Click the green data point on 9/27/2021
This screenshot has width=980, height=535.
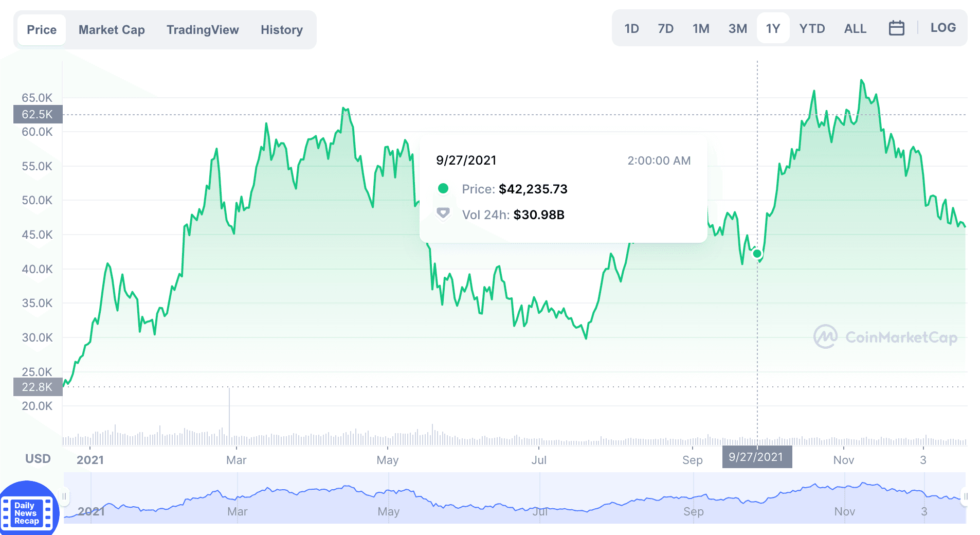click(x=757, y=254)
